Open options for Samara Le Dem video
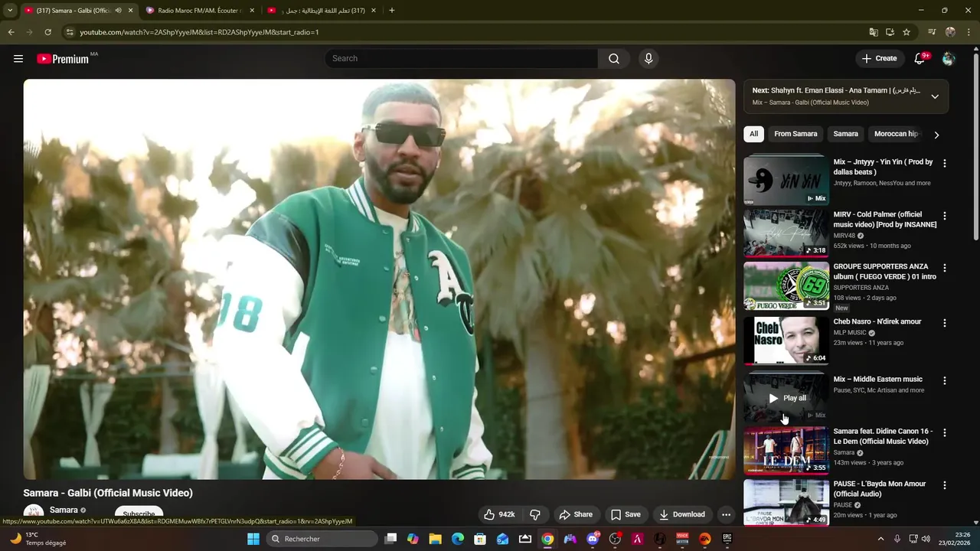The image size is (980, 551). (x=944, y=432)
